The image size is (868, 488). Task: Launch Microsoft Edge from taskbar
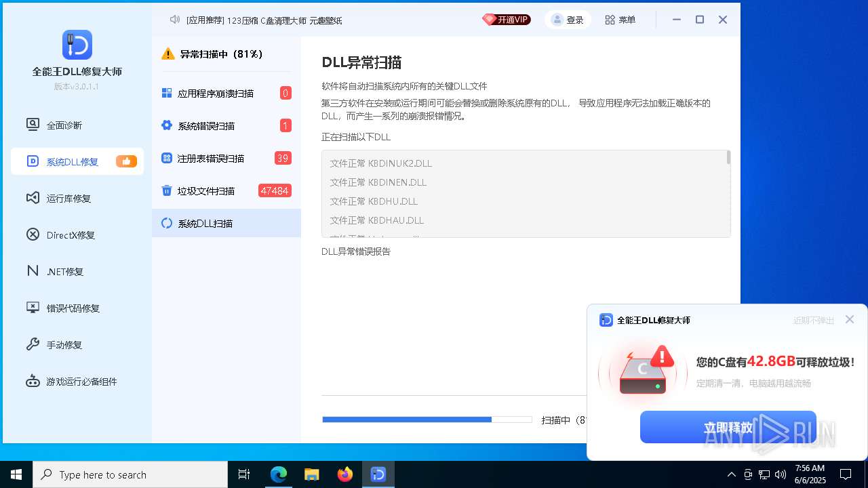tap(279, 474)
